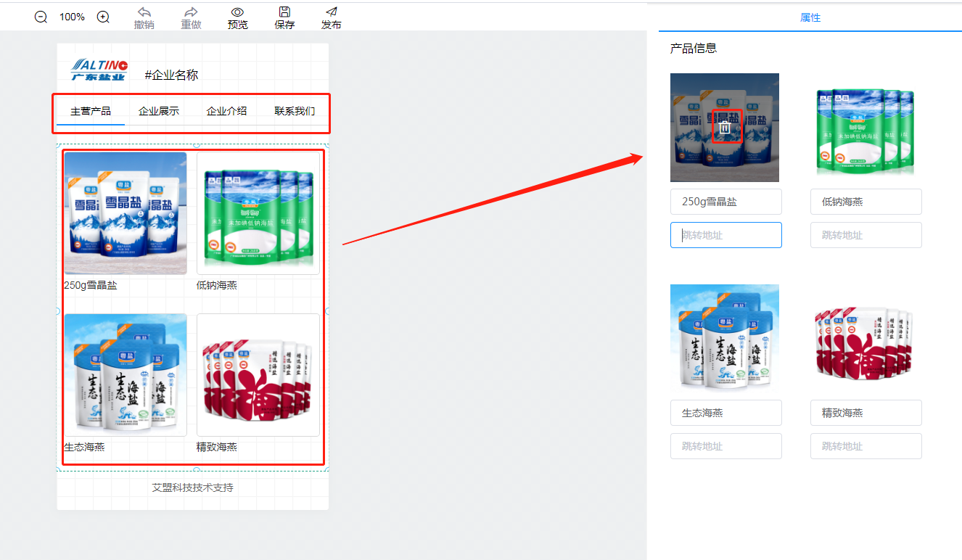This screenshot has width=962, height=560.
Task: Click the 精致海燕 product image in canvas
Action: pyautogui.click(x=258, y=375)
